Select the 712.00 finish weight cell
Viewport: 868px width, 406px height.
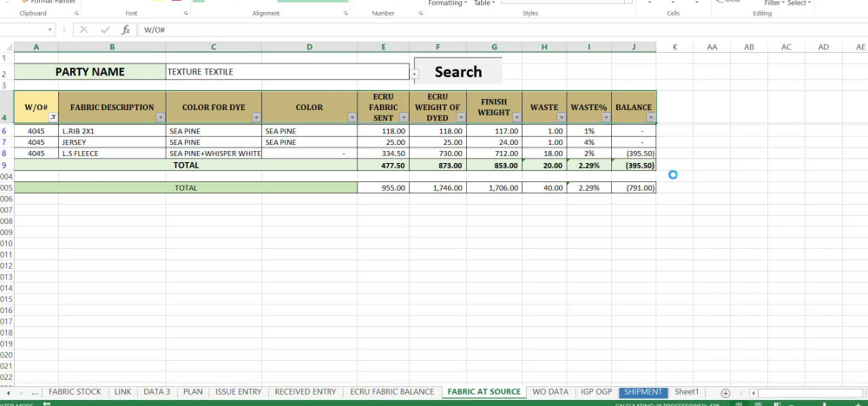pos(495,154)
